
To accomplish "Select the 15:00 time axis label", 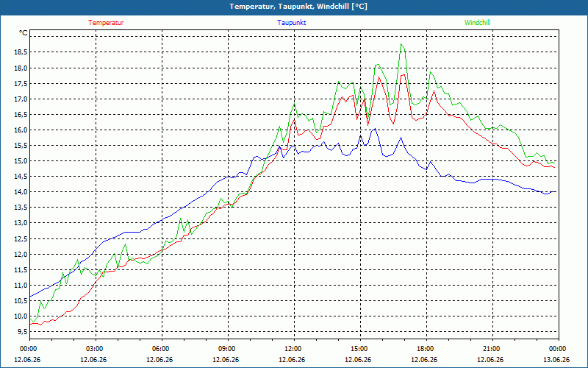I will 360,349.
